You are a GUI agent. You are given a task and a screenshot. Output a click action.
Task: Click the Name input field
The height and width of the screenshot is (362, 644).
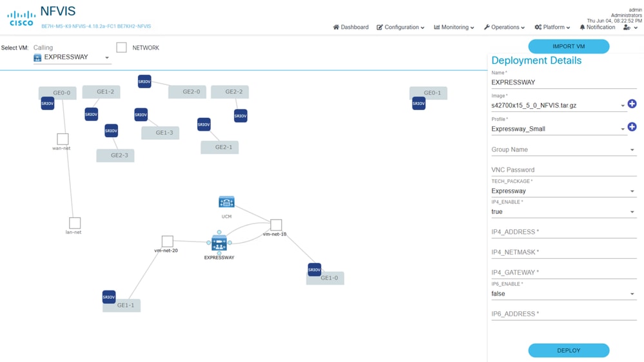point(564,82)
